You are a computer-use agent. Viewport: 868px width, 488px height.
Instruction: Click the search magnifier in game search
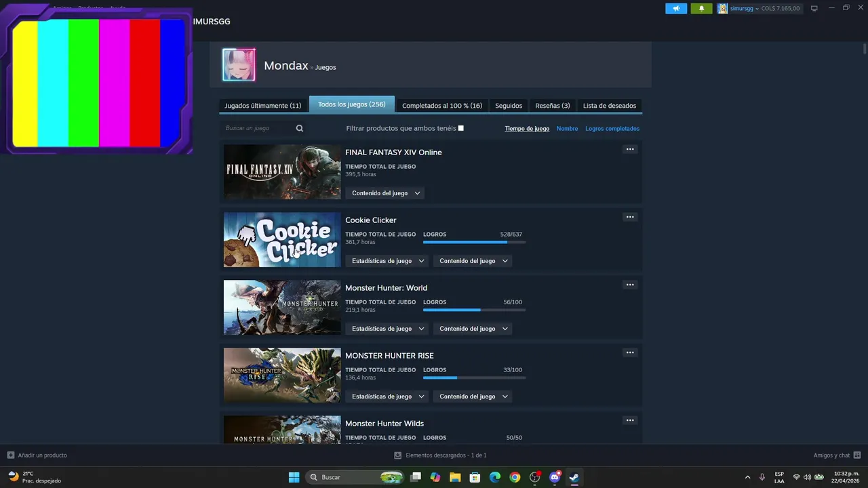click(300, 128)
